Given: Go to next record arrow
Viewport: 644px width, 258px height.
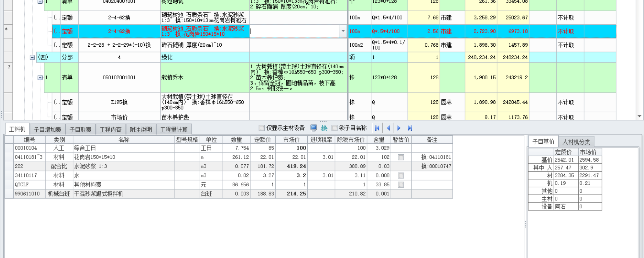Looking at the screenshot, I should click(x=399, y=128).
